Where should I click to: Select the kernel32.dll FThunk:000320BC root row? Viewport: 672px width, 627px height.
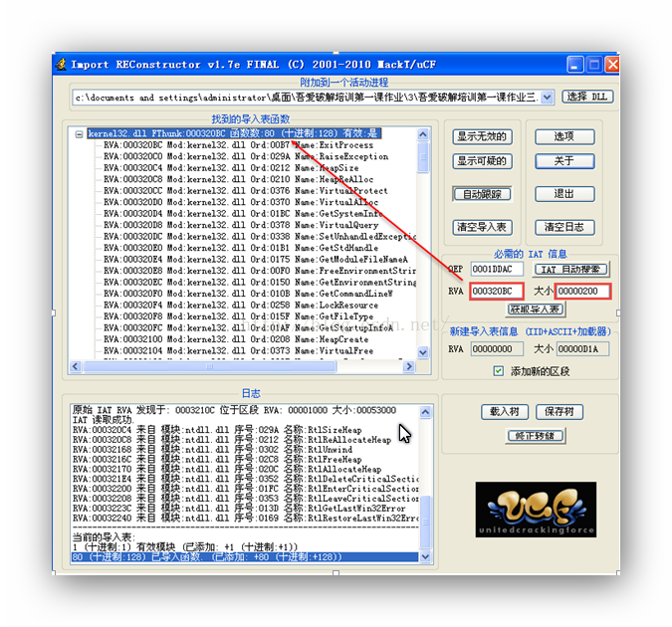coord(234,133)
